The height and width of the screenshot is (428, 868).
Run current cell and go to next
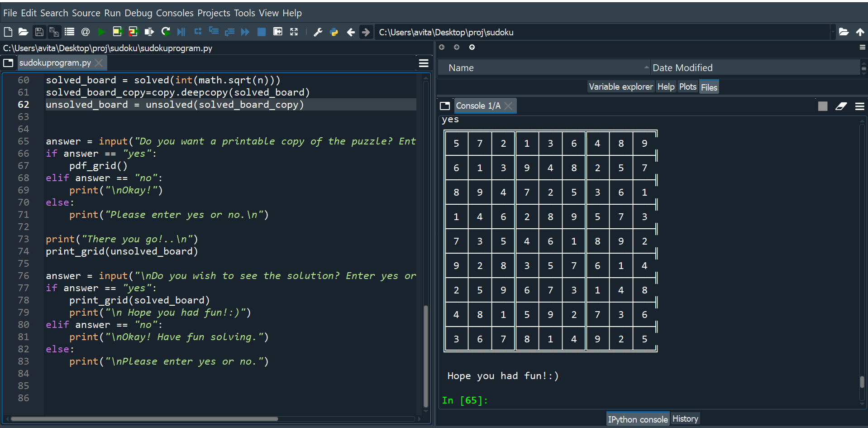133,32
